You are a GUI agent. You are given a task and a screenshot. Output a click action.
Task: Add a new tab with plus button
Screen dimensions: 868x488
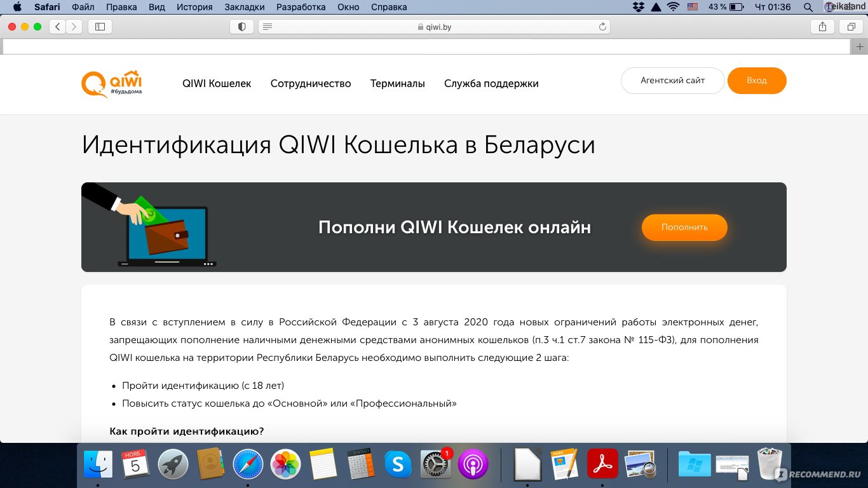click(860, 46)
